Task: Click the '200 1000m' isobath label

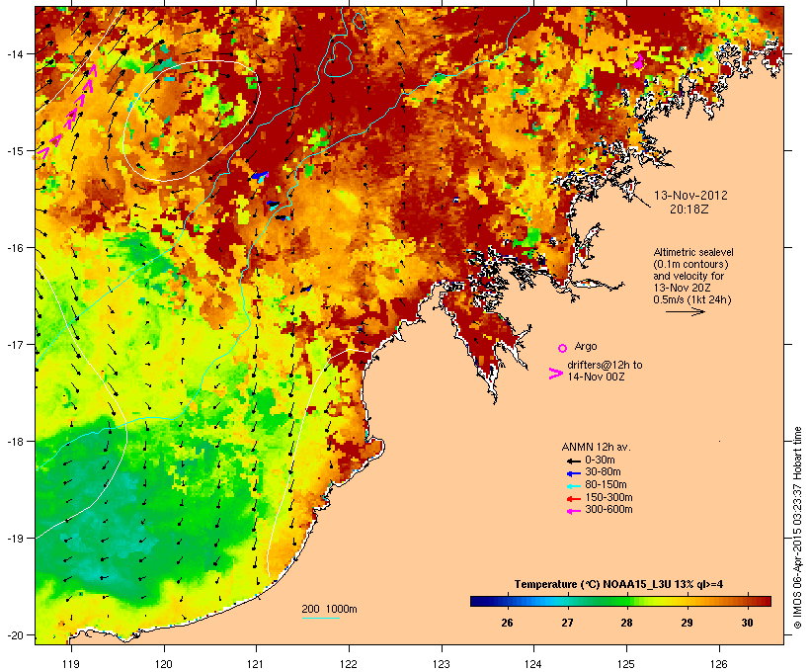Action: [x=329, y=609]
